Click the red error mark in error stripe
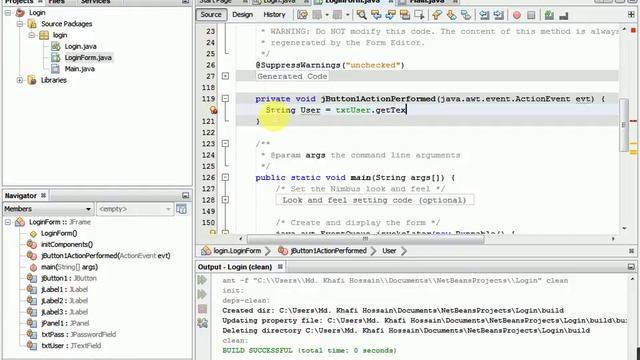The image size is (640, 360). coord(633,121)
